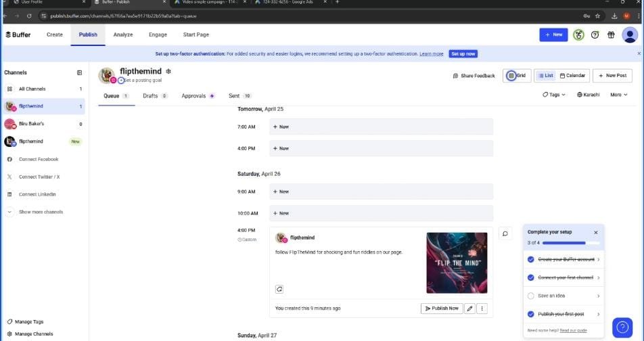Expand the Tags filter dropdown

click(x=554, y=95)
